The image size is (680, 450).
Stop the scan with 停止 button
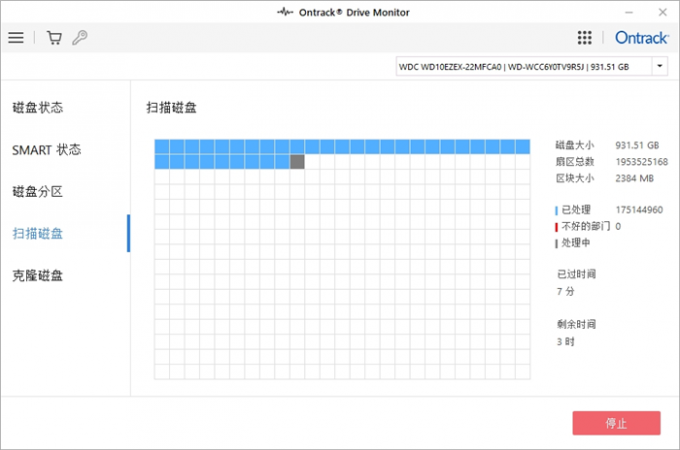[x=616, y=423]
